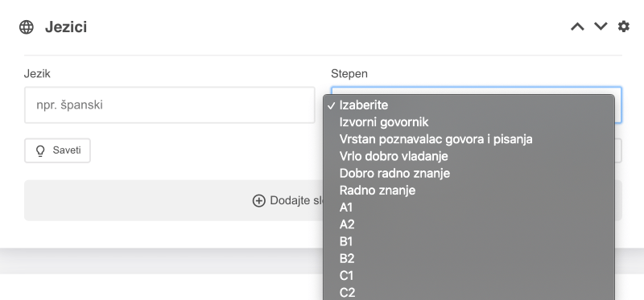Open Saveti tips button
Viewport: 644px width, 300px height.
click(57, 150)
